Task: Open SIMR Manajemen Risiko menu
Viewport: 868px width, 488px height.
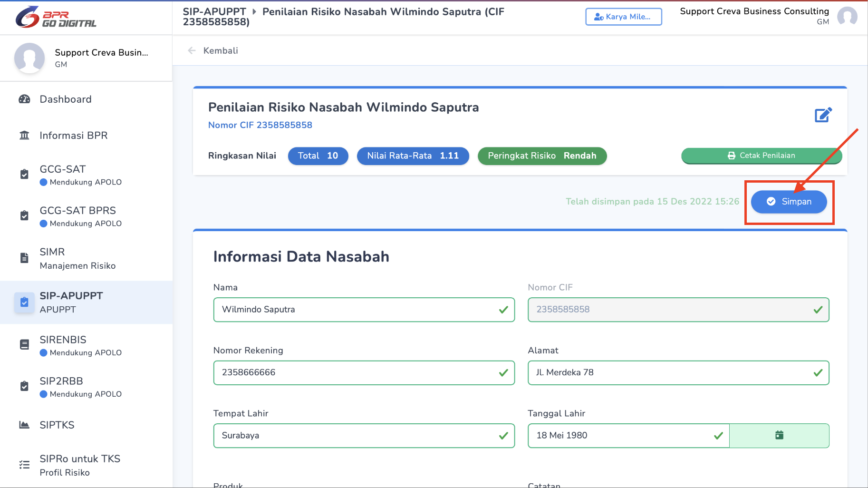Action: point(86,258)
